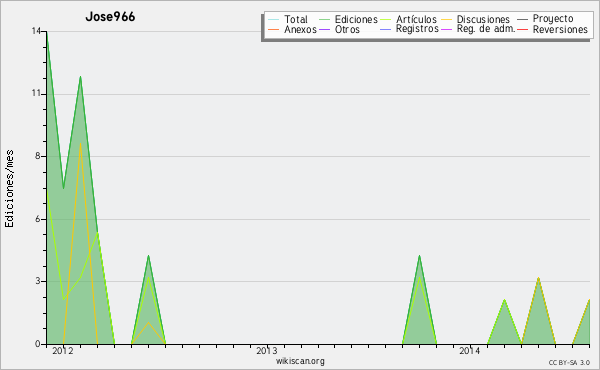Select the Discusiones legend entry

point(483,19)
